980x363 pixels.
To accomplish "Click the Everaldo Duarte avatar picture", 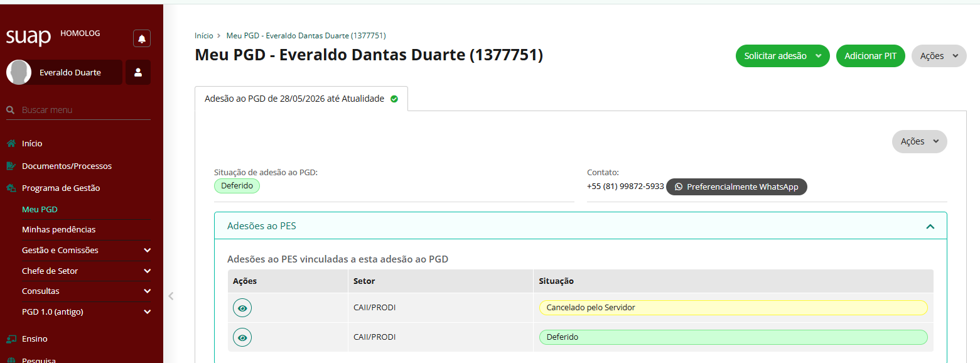I will click(19, 72).
